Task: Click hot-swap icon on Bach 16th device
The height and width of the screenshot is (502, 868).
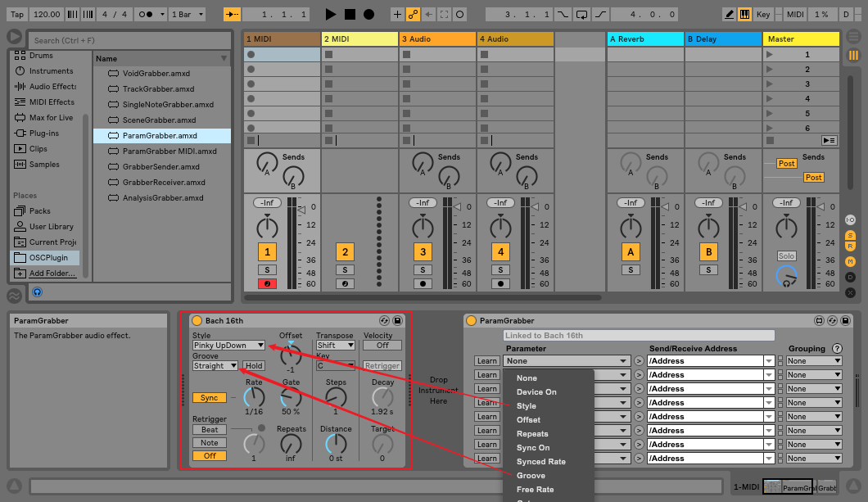Action: point(384,320)
